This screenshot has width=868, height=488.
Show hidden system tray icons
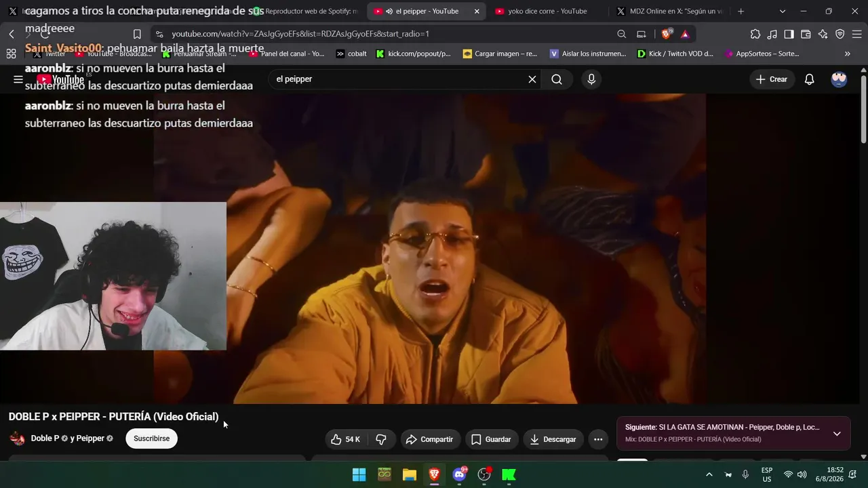click(x=709, y=474)
